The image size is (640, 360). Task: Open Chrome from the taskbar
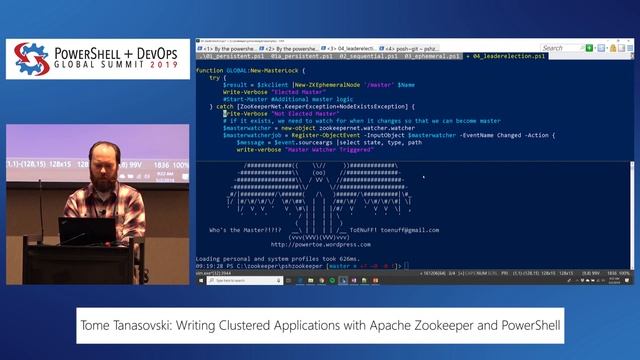[x=321, y=280]
